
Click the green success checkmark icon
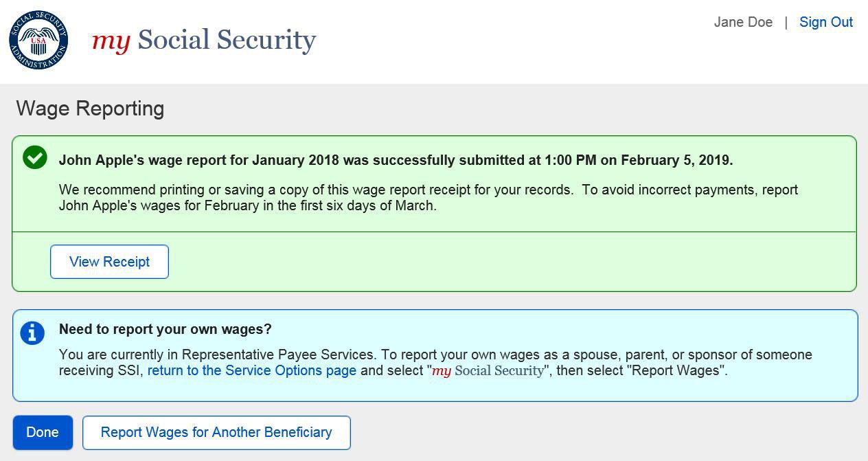point(35,157)
